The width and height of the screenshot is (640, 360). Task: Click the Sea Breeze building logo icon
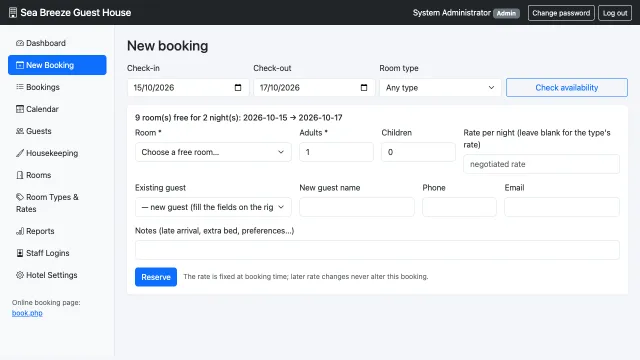(13, 13)
